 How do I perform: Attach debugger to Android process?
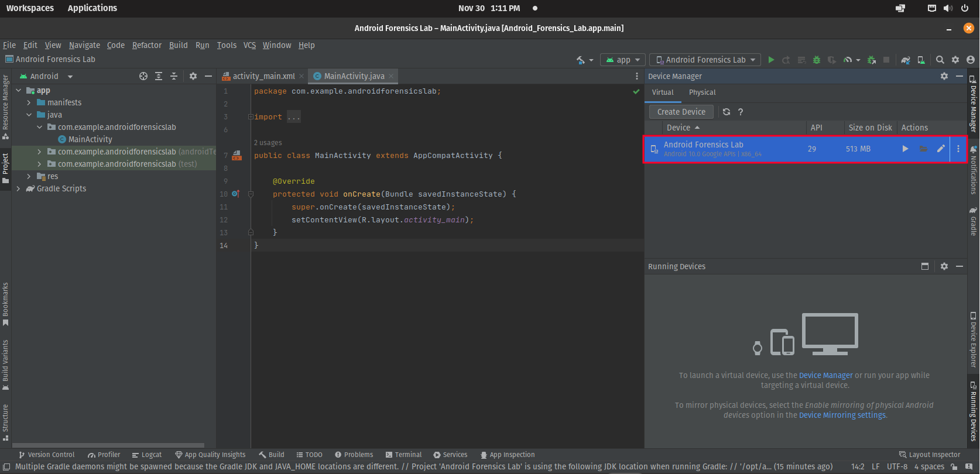[x=872, y=60]
